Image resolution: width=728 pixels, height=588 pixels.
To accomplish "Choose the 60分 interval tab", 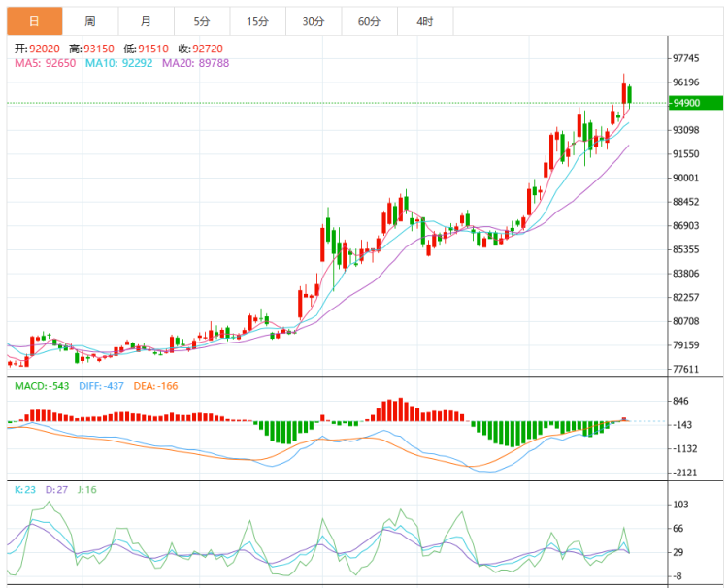I will (x=369, y=20).
